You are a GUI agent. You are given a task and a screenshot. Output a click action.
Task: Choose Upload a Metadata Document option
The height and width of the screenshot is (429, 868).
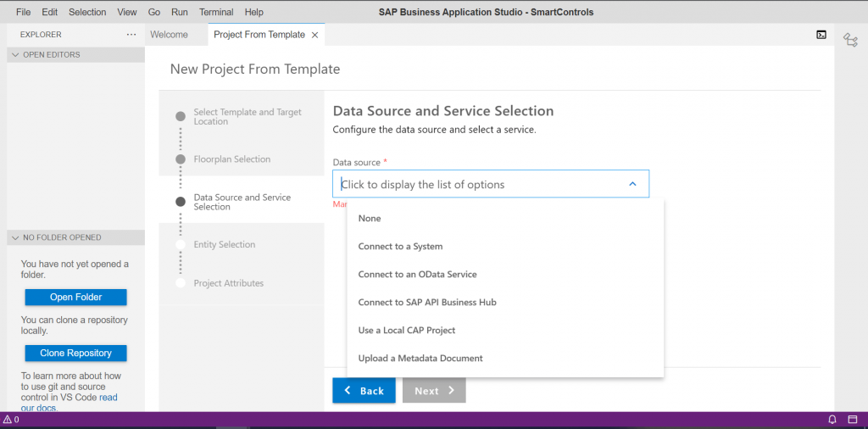505,358
